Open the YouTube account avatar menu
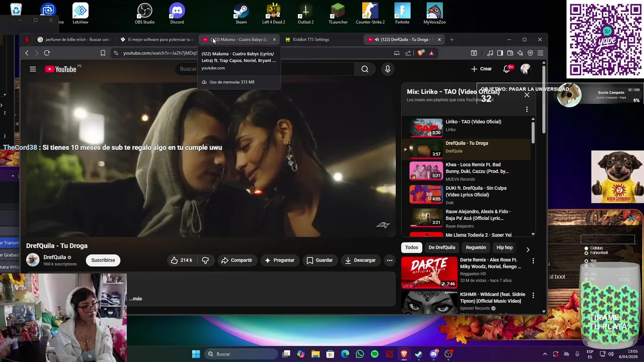This screenshot has height=362, width=644. point(525,69)
